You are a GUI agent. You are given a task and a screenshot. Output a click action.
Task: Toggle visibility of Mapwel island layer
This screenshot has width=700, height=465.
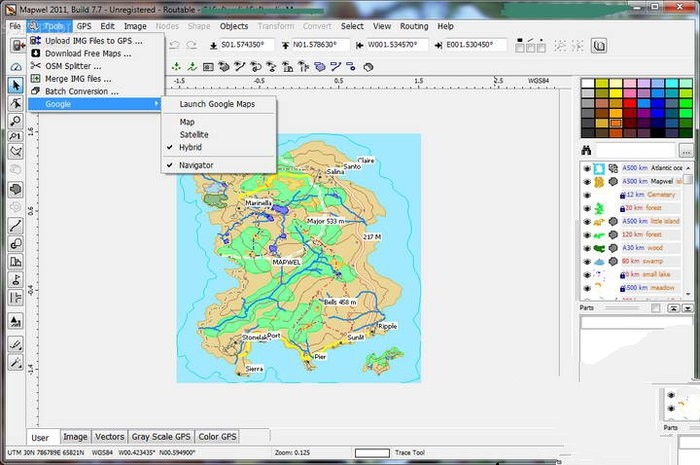(587, 182)
